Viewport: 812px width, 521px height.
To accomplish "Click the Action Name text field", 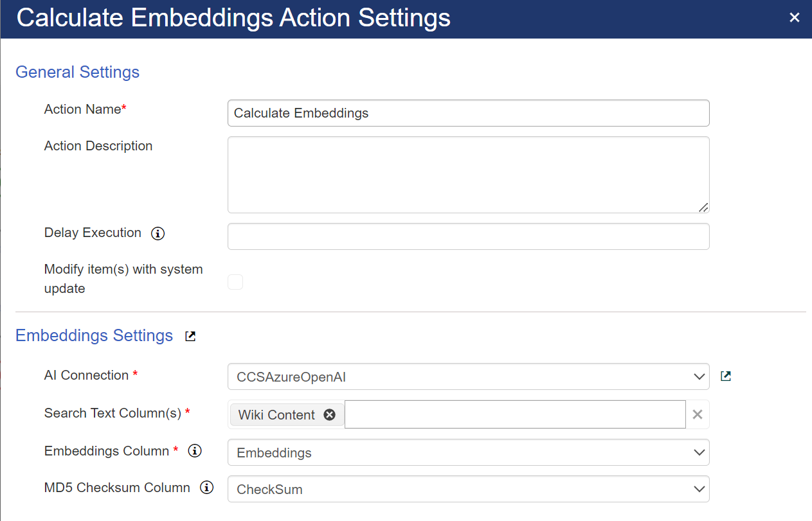I will (x=468, y=113).
